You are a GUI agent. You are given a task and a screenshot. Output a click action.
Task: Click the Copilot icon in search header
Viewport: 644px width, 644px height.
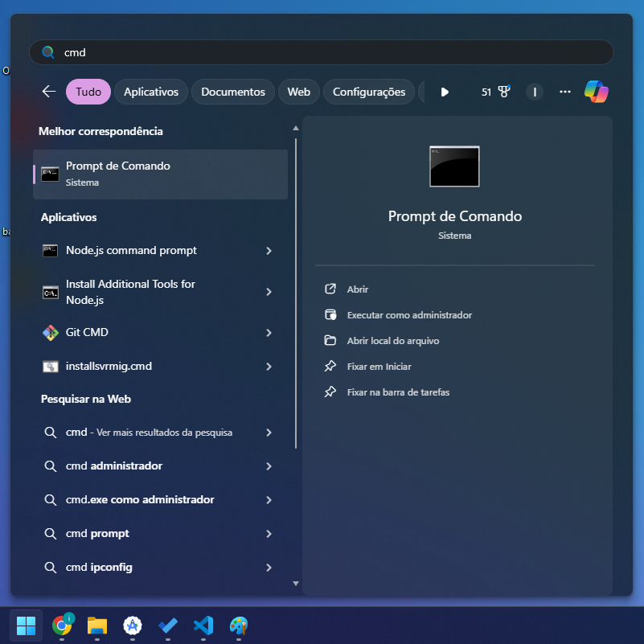tap(596, 92)
